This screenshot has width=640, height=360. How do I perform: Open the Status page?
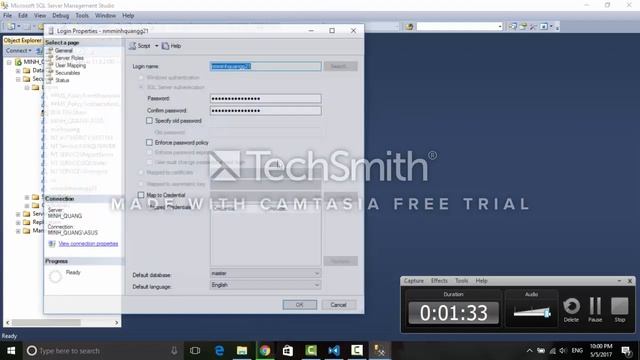62,80
